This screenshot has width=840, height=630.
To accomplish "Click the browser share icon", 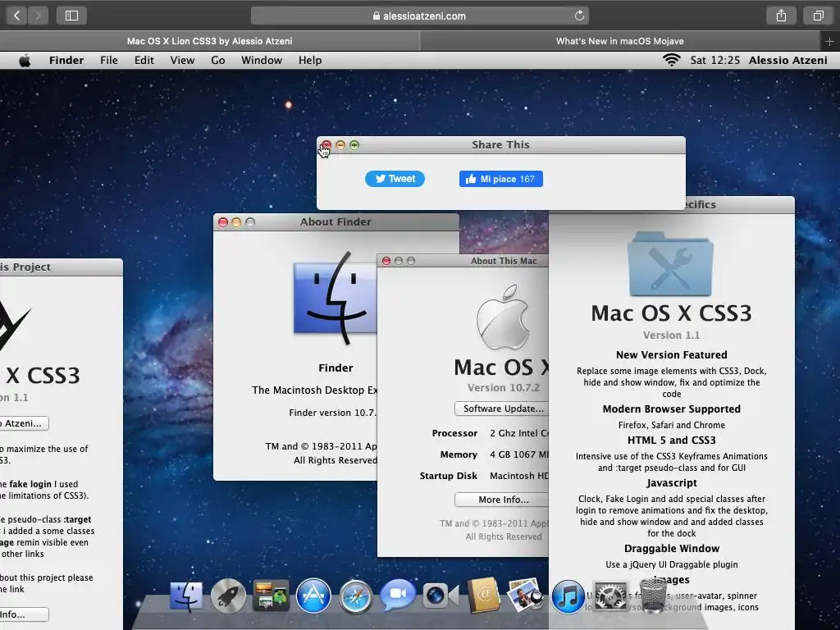I will tap(781, 16).
